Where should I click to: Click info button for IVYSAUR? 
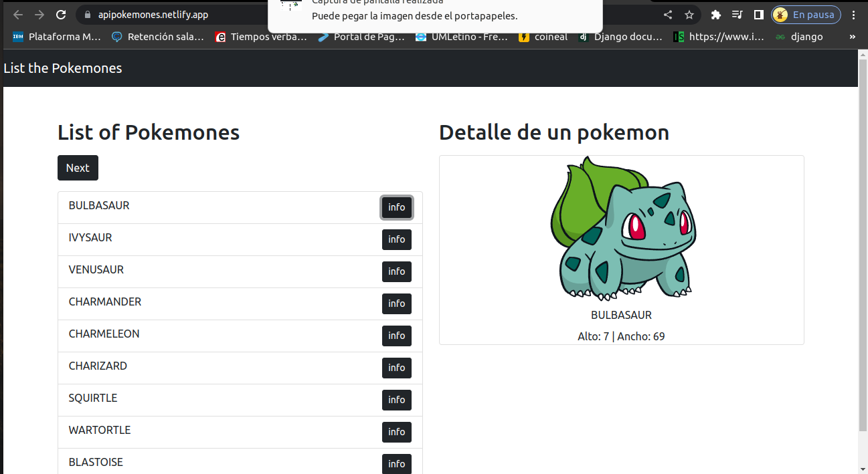coord(397,239)
